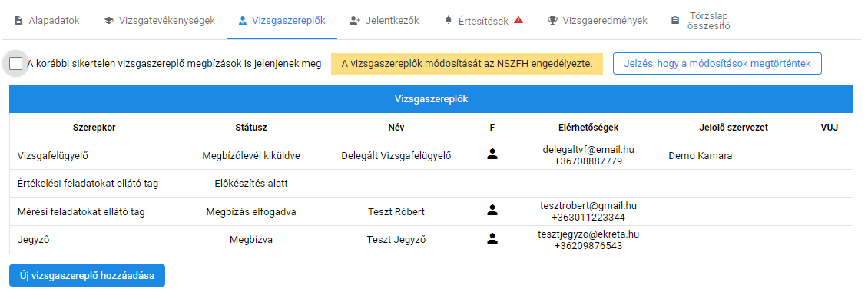
Task: Click the 'Megbízás elfogadva' status
Action: tap(250, 211)
